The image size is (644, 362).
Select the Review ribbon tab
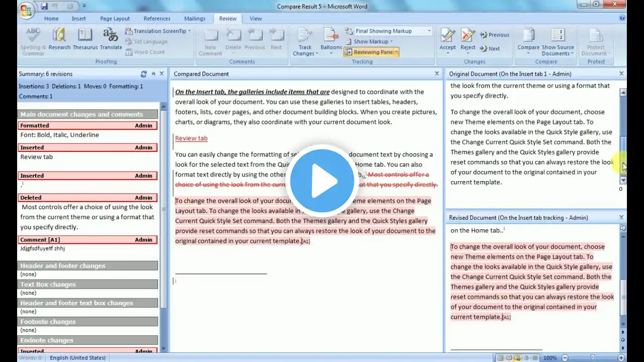(227, 19)
